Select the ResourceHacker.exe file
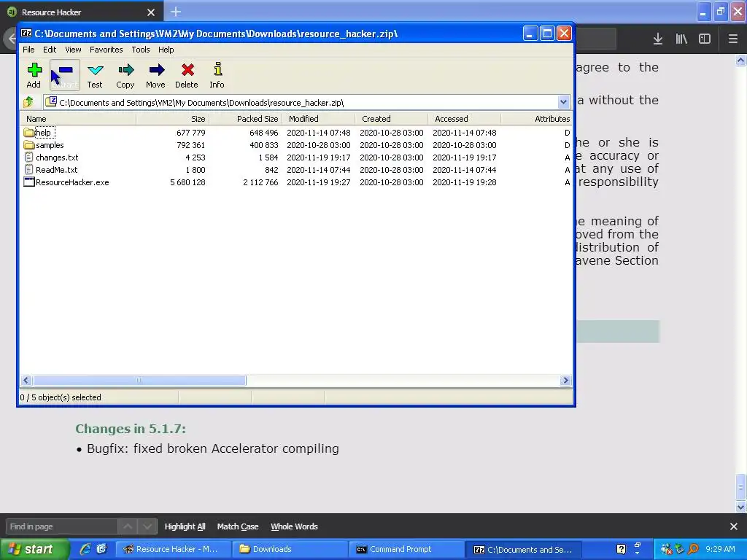This screenshot has height=560, width=747. click(66, 182)
